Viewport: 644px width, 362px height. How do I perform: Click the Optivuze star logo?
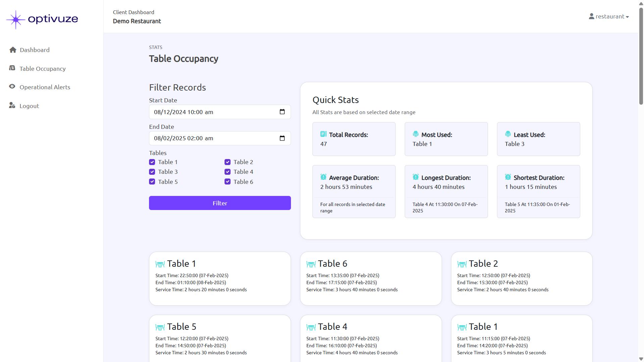[x=15, y=19]
